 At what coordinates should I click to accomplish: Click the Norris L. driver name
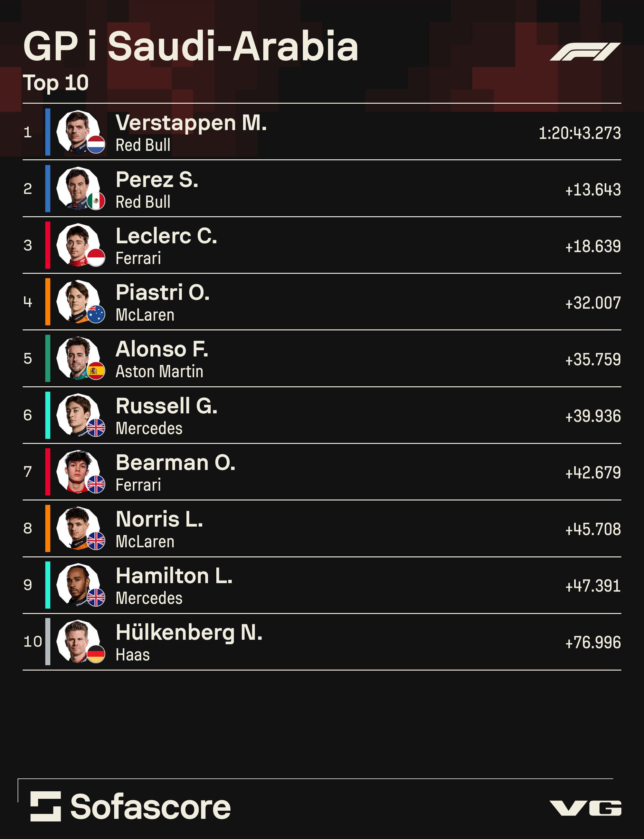pos(159,519)
